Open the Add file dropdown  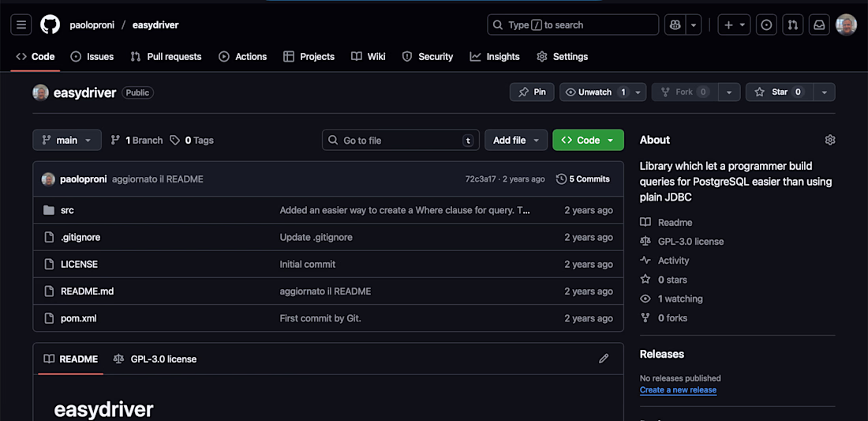coord(515,140)
